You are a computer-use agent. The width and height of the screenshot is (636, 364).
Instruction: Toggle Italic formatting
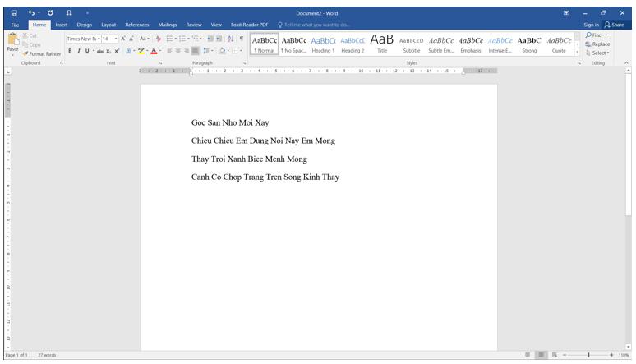[79, 51]
